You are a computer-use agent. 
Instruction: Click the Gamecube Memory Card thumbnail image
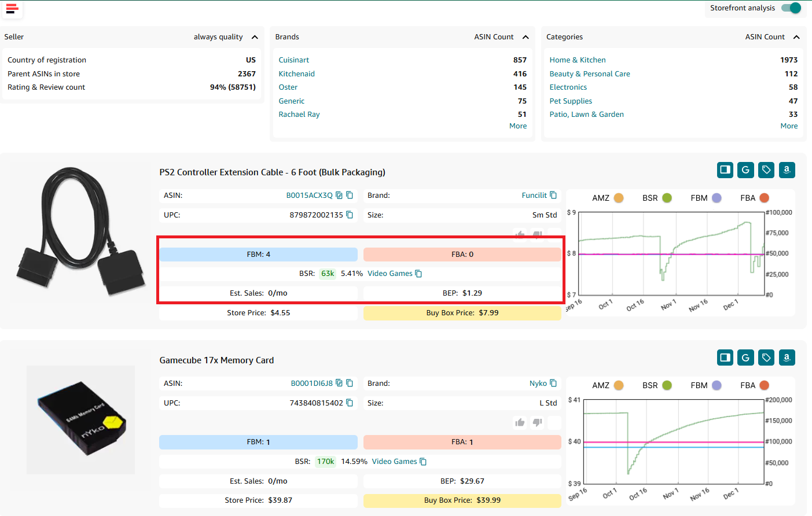pyautogui.click(x=80, y=419)
